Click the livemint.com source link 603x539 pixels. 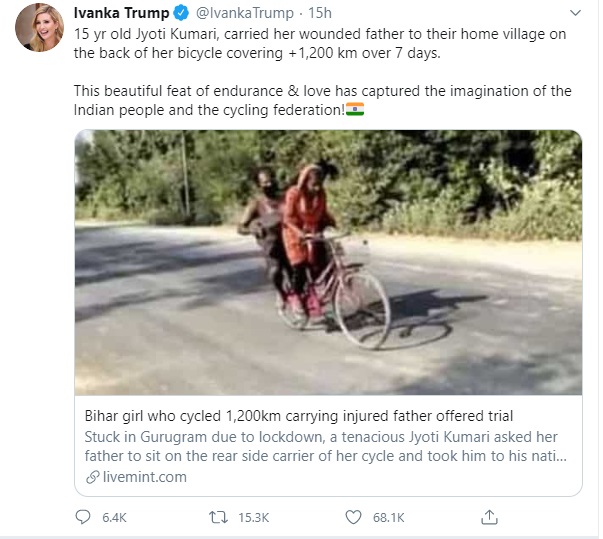click(x=145, y=477)
